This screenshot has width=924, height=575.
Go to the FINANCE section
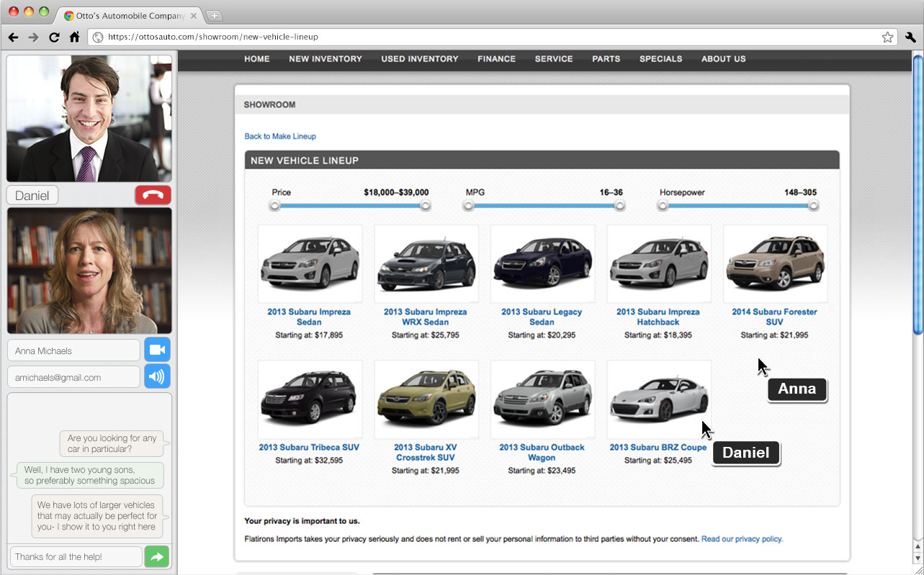[x=496, y=59]
